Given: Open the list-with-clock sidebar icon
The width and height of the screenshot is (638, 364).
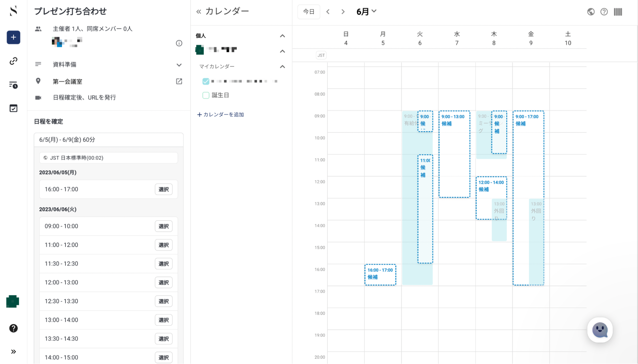Looking at the screenshot, I should (x=13, y=85).
